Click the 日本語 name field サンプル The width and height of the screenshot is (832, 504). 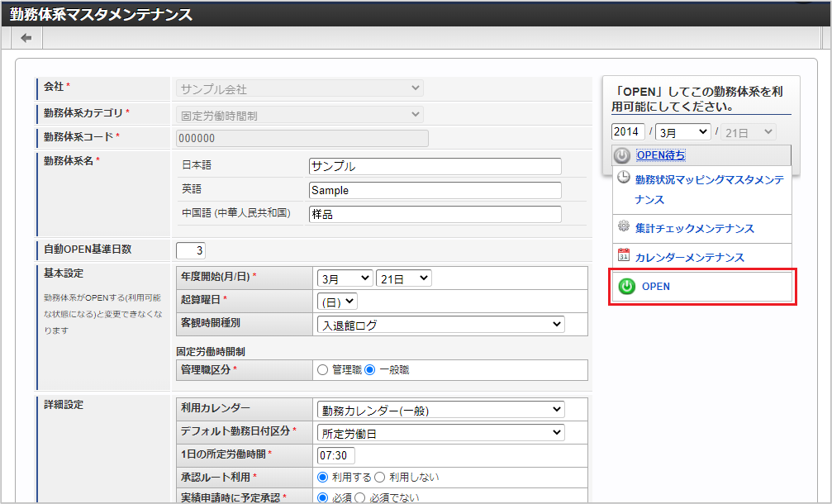click(x=435, y=166)
